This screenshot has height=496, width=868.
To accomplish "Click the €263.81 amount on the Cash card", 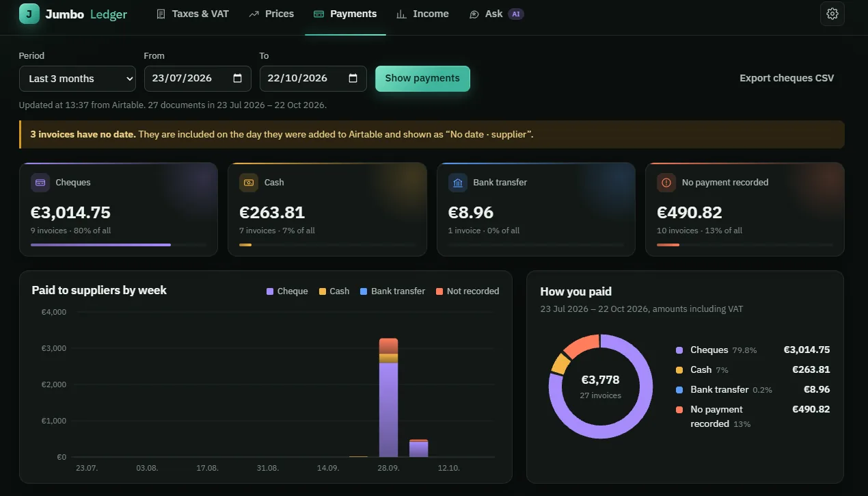I will pyautogui.click(x=272, y=213).
